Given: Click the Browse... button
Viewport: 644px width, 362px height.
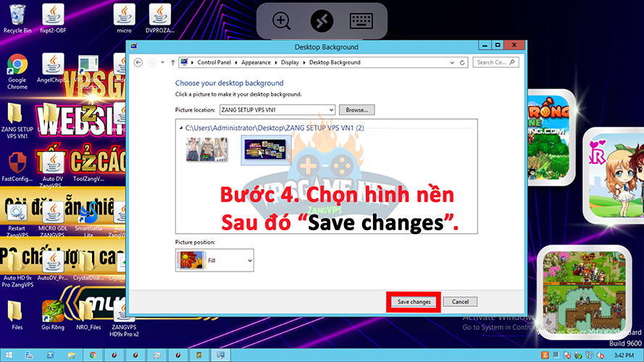Looking at the screenshot, I should 356,109.
